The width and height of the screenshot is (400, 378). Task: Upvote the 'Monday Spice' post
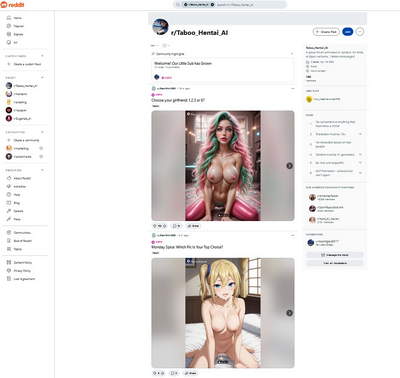pyautogui.click(x=155, y=373)
